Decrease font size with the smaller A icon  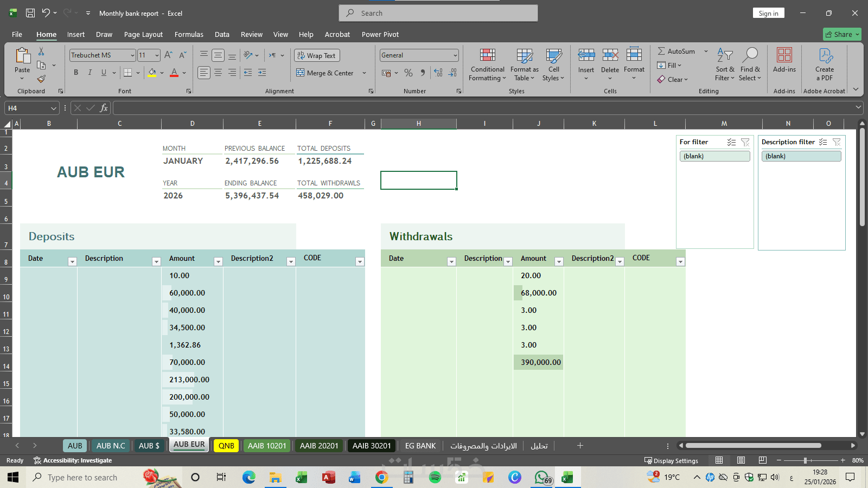point(183,55)
